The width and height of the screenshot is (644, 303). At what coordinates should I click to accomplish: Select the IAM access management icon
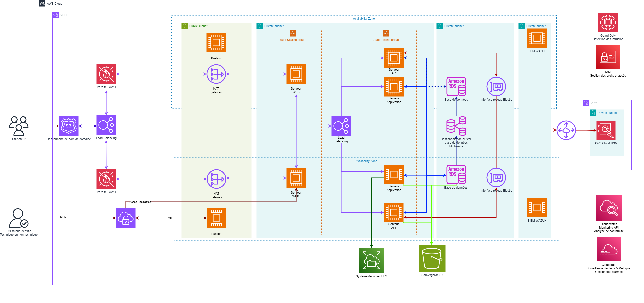tap(608, 57)
